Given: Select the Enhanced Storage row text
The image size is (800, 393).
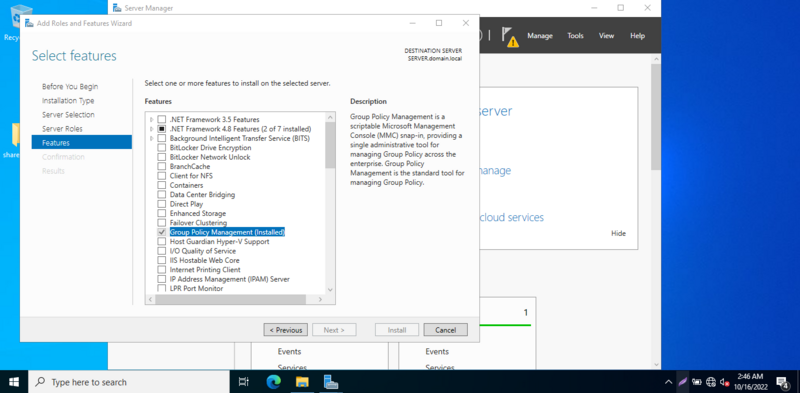Looking at the screenshot, I should 197,213.
